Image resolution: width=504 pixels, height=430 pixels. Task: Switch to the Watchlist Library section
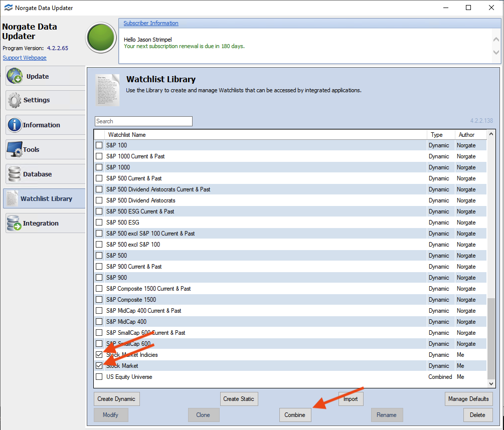tap(45, 198)
